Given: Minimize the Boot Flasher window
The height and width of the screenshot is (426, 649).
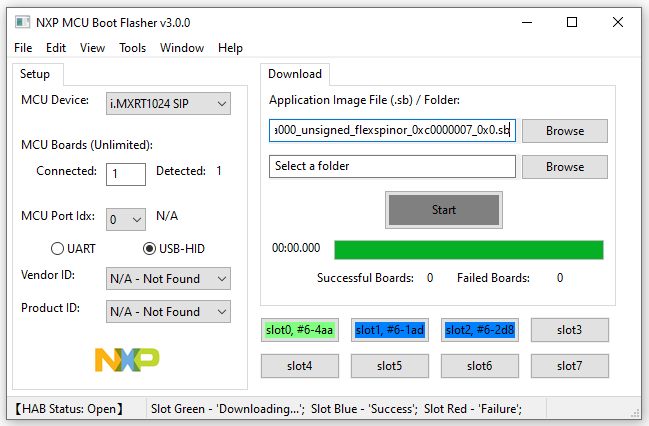Looking at the screenshot, I should pyautogui.click(x=527, y=22).
